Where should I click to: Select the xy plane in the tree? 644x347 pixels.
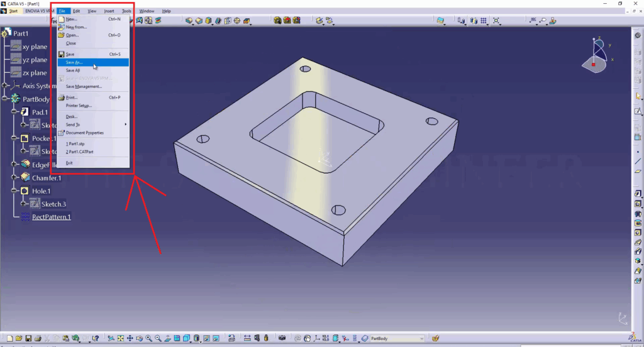coord(35,47)
